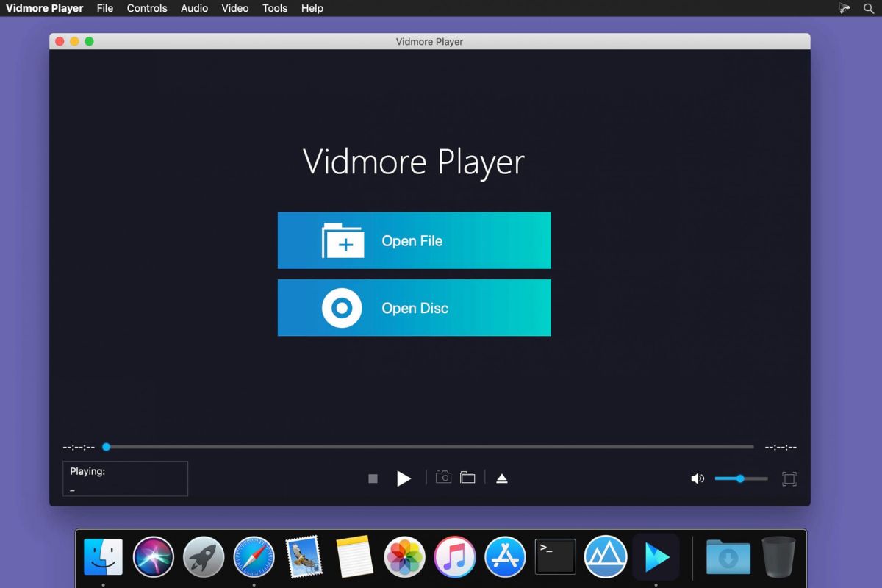
Task: Open Notes from the Dock
Action: tap(354, 557)
